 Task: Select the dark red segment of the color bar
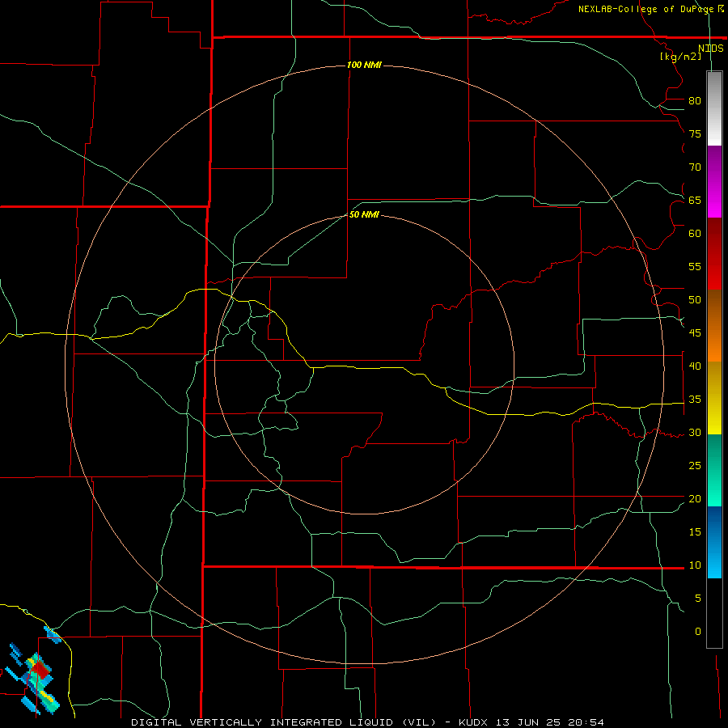714,254
